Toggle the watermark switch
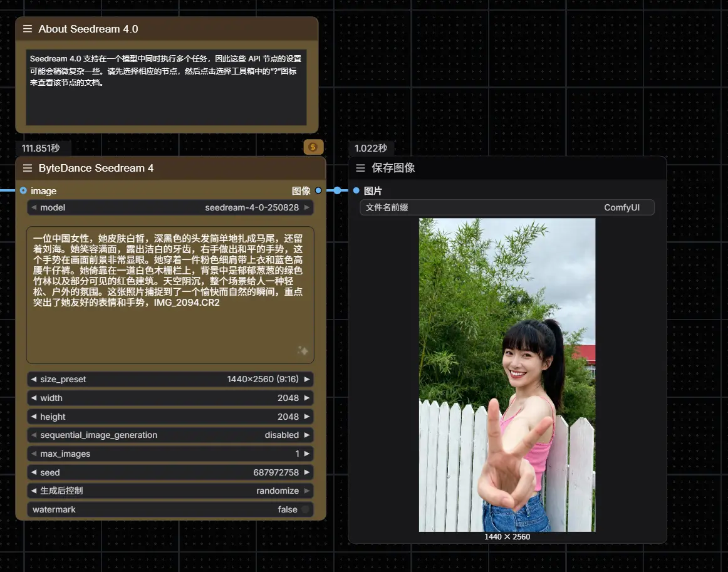This screenshot has height=572, width=728. point(305,509)
